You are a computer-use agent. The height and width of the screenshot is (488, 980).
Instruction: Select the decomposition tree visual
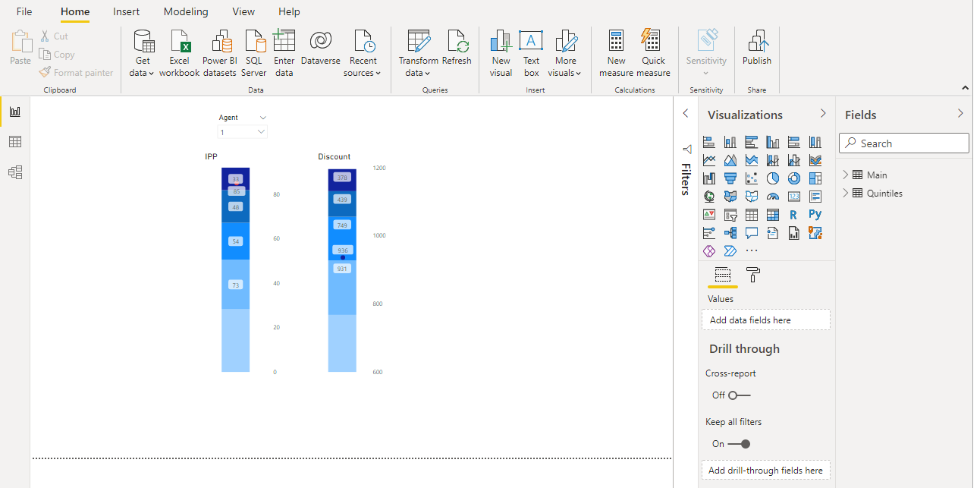[x=730, y=233]
